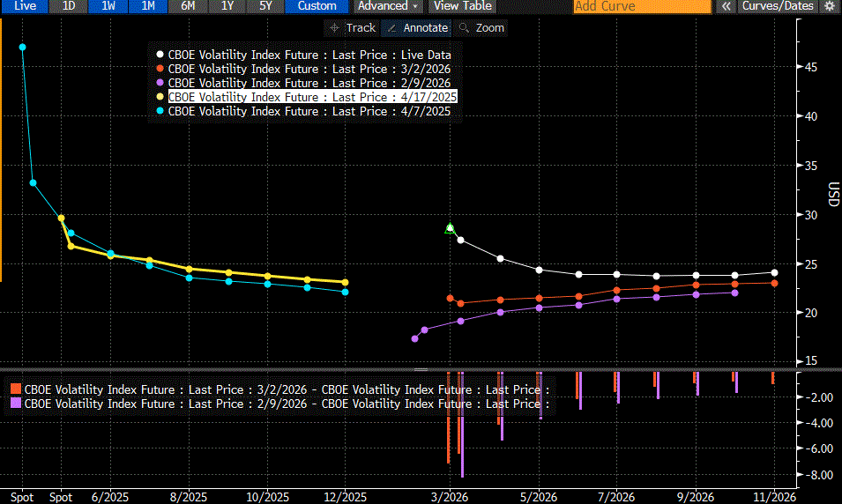Select the Zoom magnifier tool
Screen dimensions: 842x504
[x=481, y=28]
